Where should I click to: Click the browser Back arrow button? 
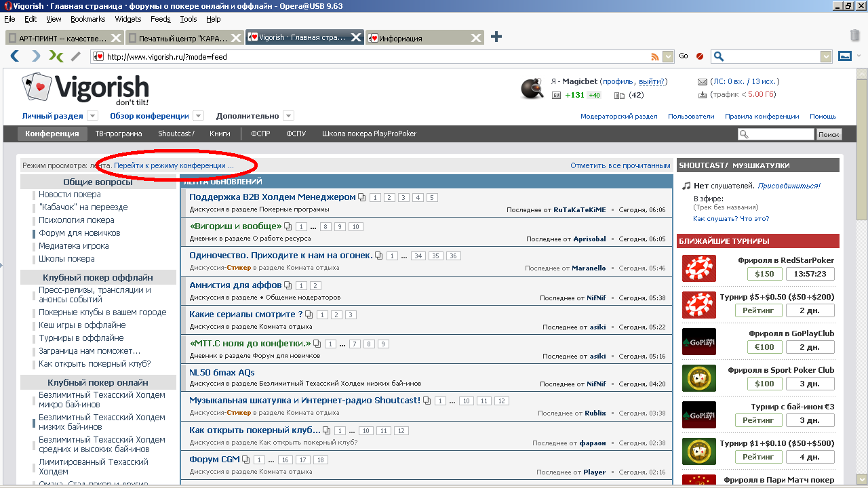click(16, 56)
